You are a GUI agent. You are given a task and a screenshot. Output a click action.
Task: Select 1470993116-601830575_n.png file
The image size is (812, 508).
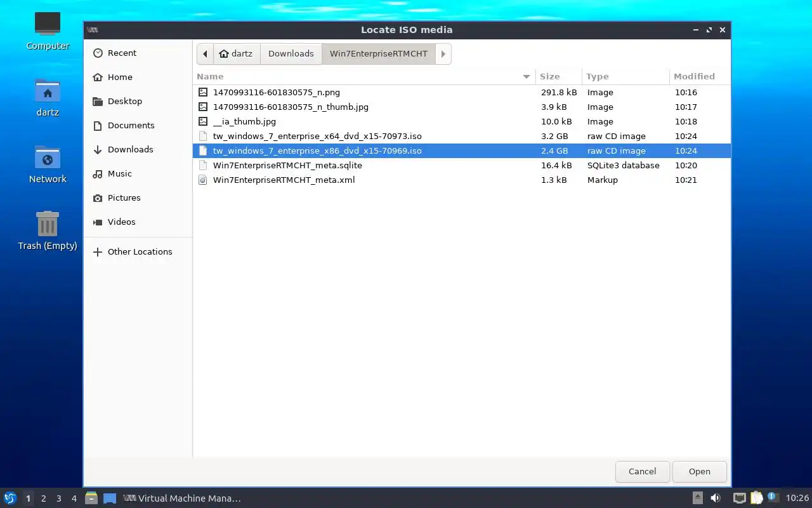pyautogui.click(x=462, y=93)
